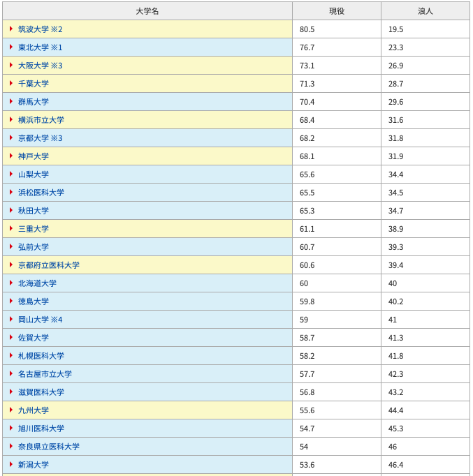The width and height of the screenshot is (473, 476).
Task: Select the 46.4 value in 新潟大学 row
Action: point(396,465)
